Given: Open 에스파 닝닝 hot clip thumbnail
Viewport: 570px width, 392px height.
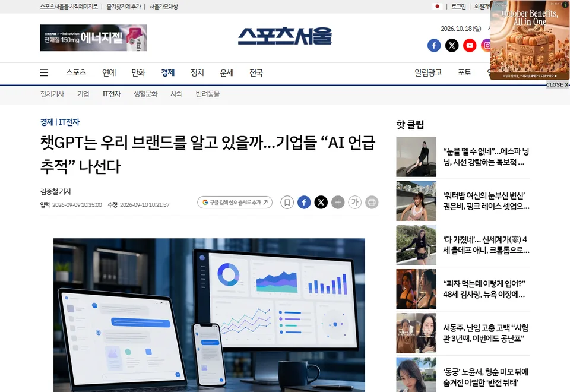Looking at the screenshot, I should 416,157.
